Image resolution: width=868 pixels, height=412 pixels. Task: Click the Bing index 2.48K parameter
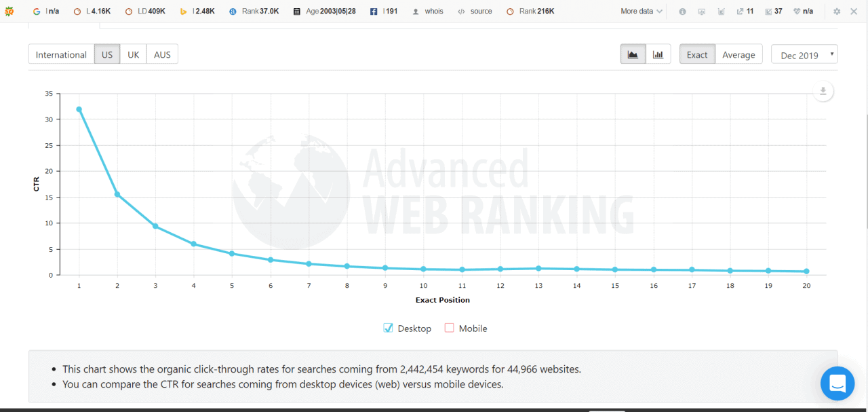point(197,12)
